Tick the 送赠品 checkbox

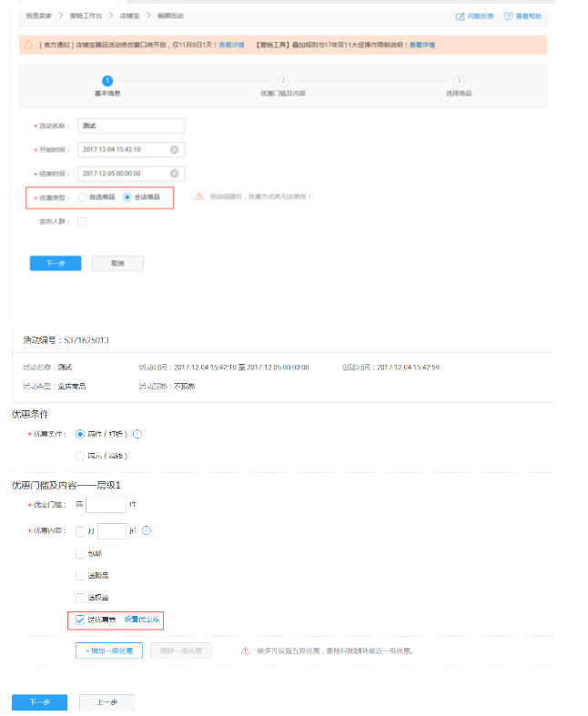[80, 575]
